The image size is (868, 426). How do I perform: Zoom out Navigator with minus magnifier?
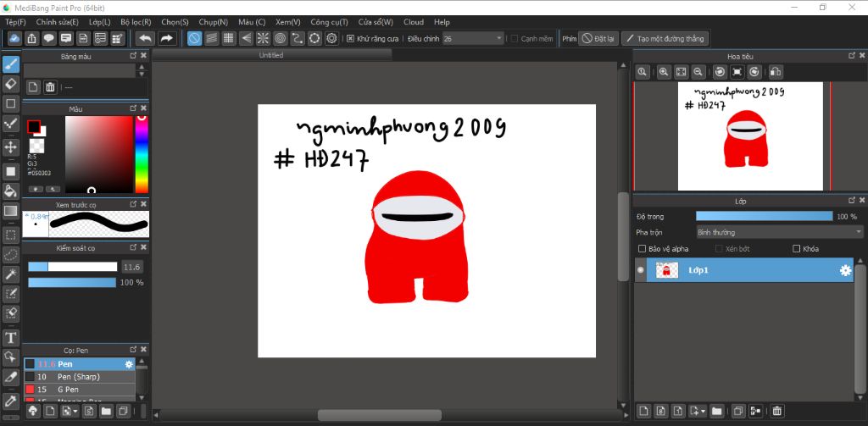coord(698,72)
